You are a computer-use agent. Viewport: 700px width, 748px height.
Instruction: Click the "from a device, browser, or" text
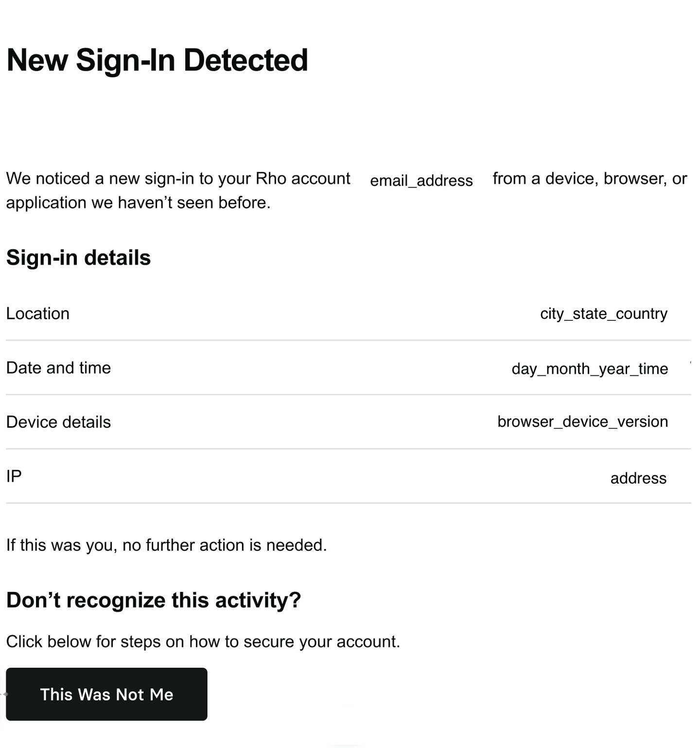pos(589,179)
